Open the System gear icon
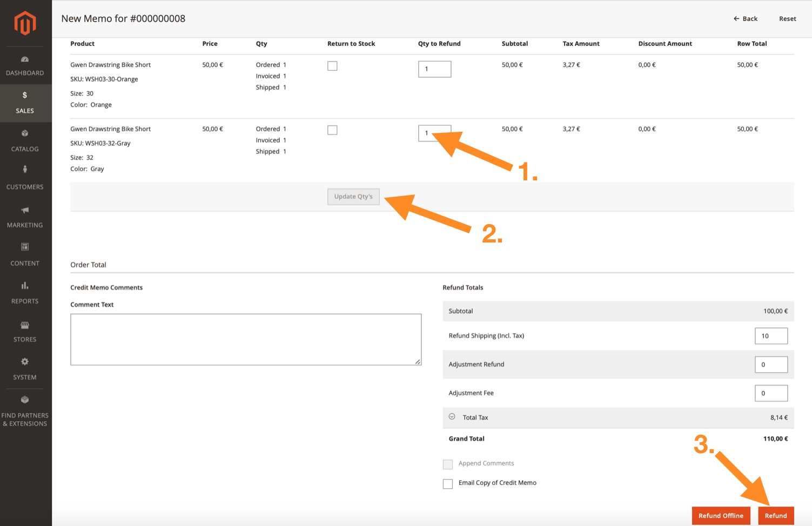The image size is (812, 526). (25, 361)
